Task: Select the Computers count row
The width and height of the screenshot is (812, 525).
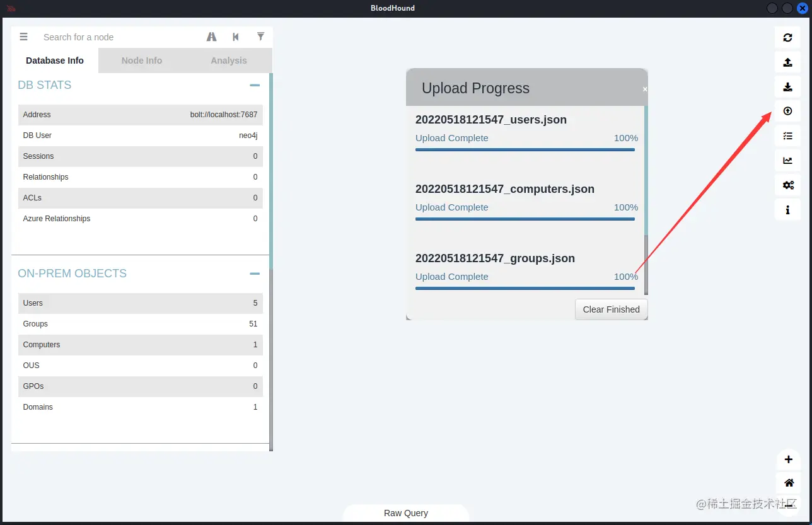Action: [x=141, y=345]
